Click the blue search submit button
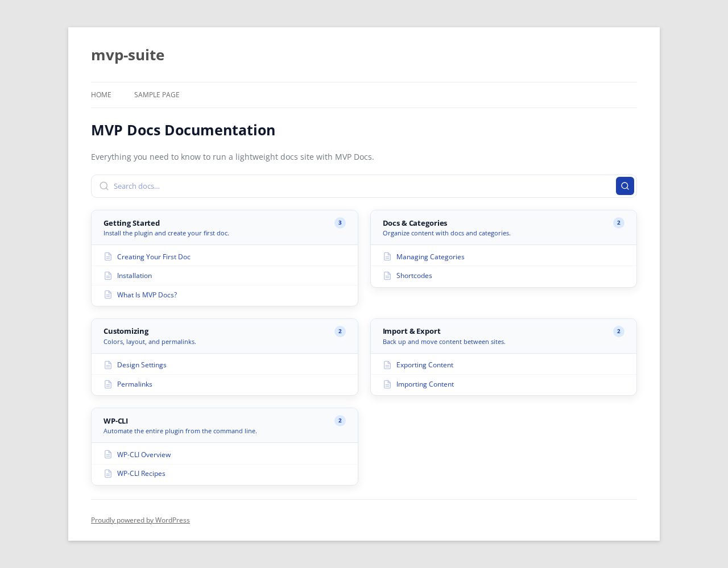The width and height of the screenshot is (728, 568). (625, 186)
